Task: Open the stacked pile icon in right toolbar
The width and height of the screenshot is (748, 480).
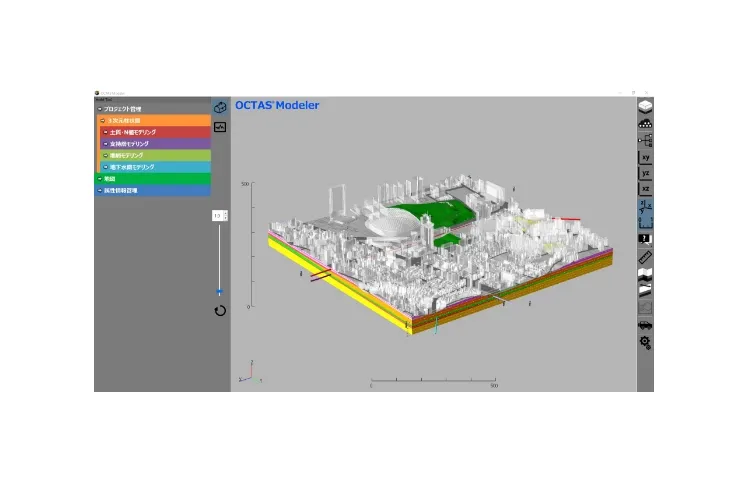Action: tap(645, 123)
